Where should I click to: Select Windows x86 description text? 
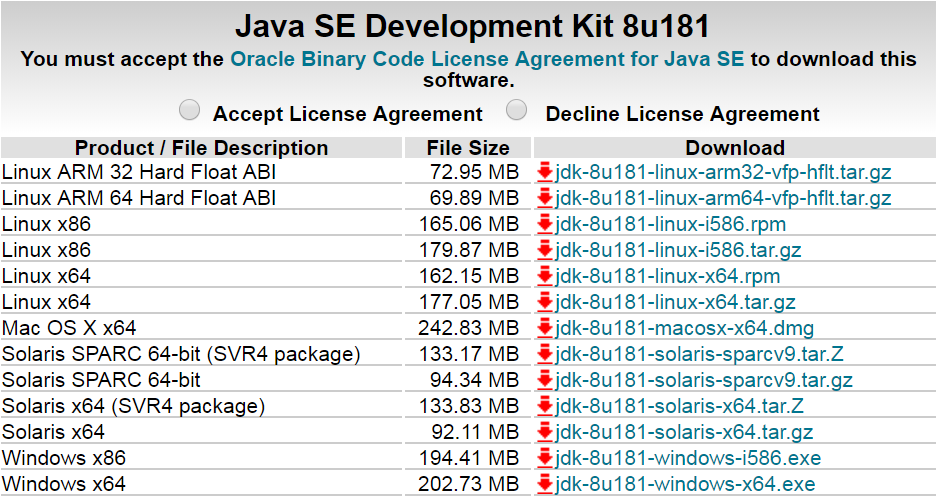pyautogui.click(x=64, y=458)
